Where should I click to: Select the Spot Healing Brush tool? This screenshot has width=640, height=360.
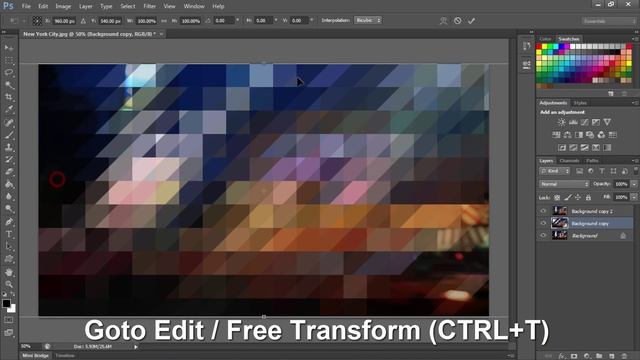click(9, 122)
